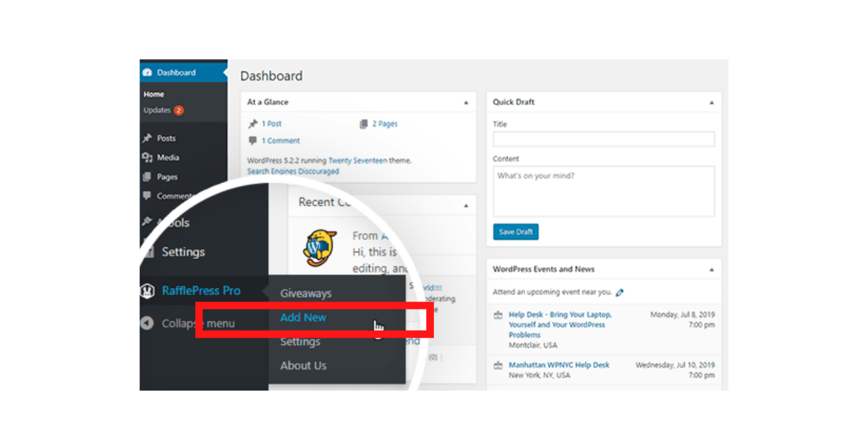Collapse the At a Glance panel
This screenshot has height=434, width=868.
click(466, 103)
